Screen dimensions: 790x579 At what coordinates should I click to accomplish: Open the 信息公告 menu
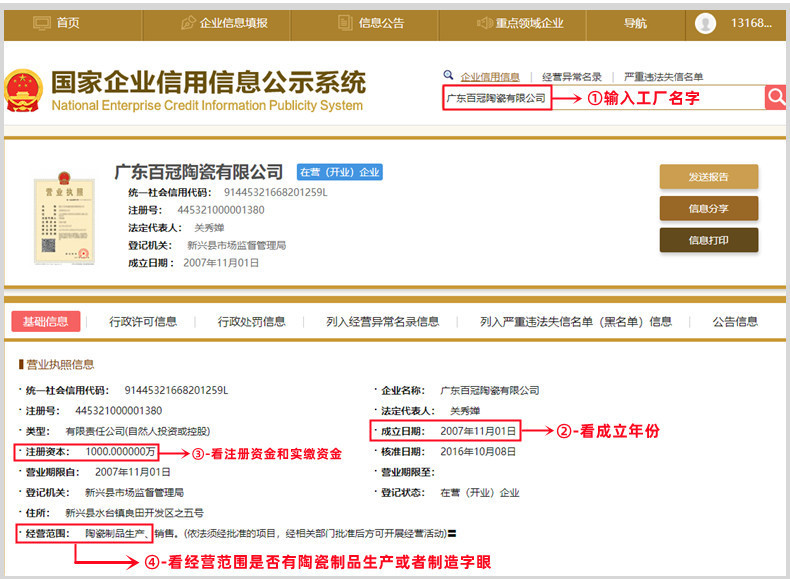pyautogui.click(x=381, y=23)
